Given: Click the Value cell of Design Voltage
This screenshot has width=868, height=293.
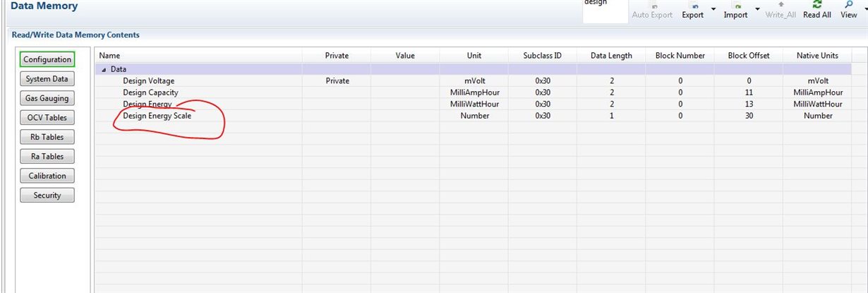Looking at the screenshot, I should point(405,80).
